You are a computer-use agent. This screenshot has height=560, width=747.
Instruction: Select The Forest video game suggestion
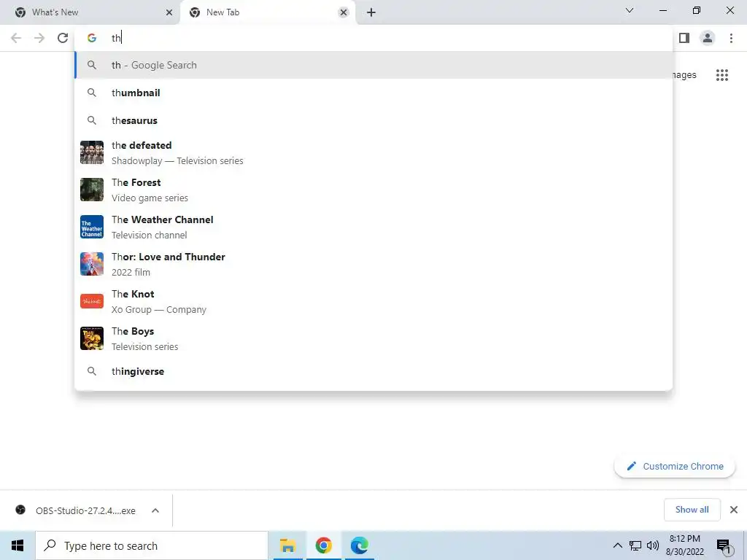[x=373, y=190]
